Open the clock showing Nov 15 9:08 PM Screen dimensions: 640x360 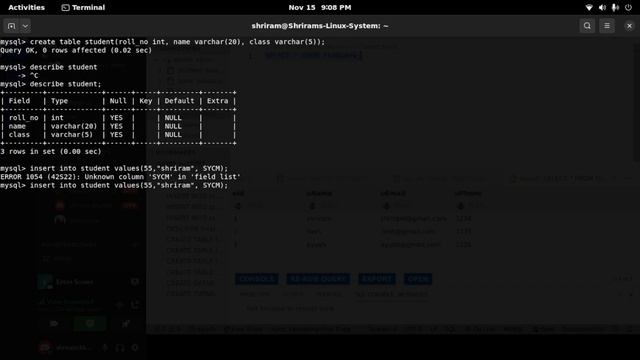tap(320, 7)
